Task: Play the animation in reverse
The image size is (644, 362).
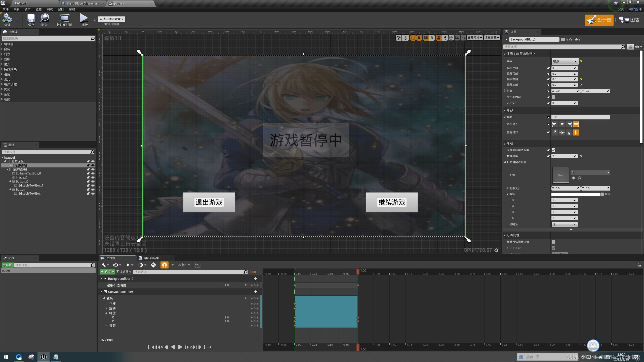Action: click(173, 347)
